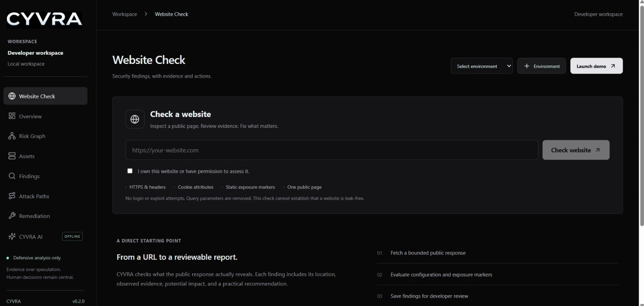This screenshot has height=306, width=644.
Task: Add a new Environment
Action: pyautogui.click(x=541, y=66)
